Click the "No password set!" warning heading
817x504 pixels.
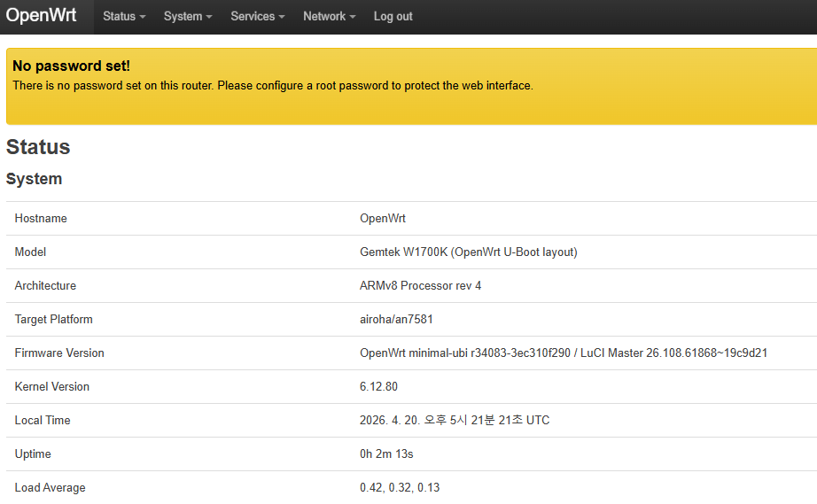click(x=72, y=66)
